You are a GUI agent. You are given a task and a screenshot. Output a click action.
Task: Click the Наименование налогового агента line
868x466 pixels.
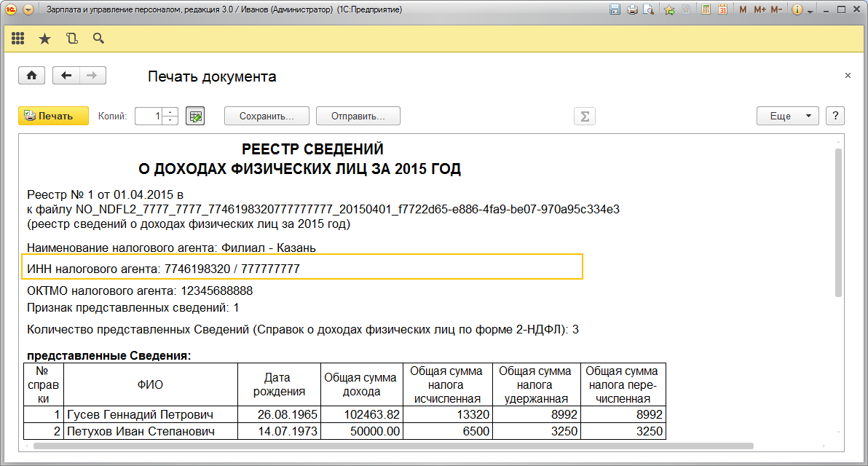pos(172,248)
